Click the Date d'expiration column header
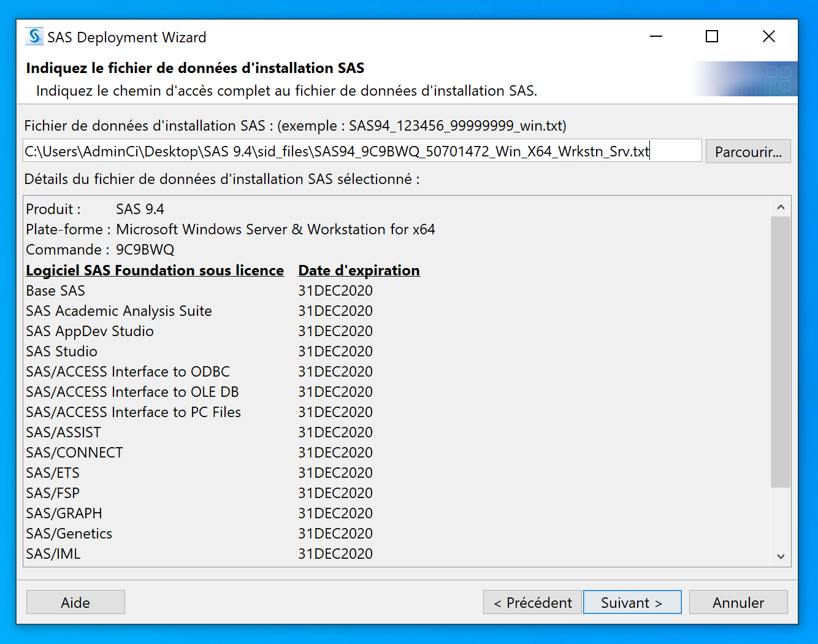 (359, 270)
